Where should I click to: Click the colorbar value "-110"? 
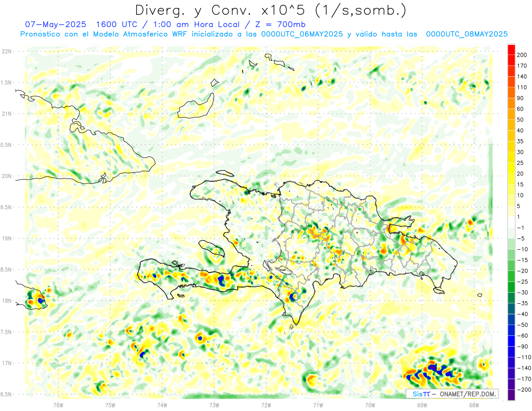point(523,357)
